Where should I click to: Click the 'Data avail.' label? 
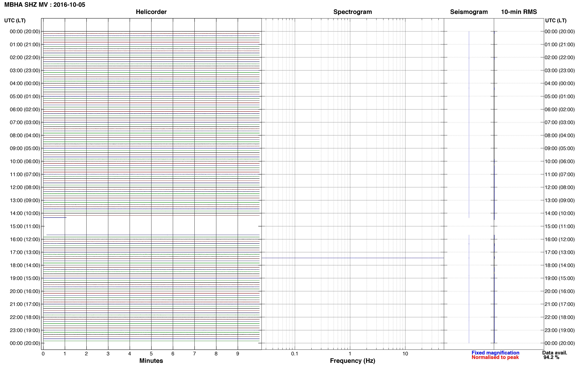[x=555, y=353]
